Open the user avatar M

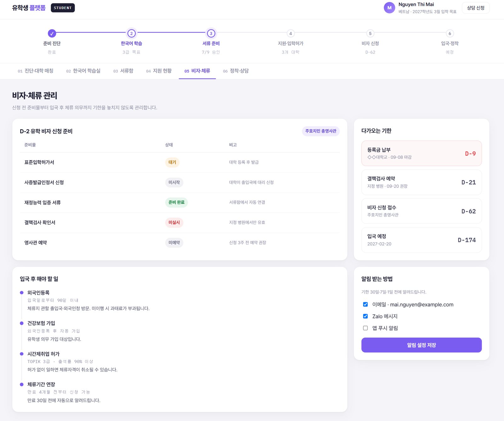(389, 8)
